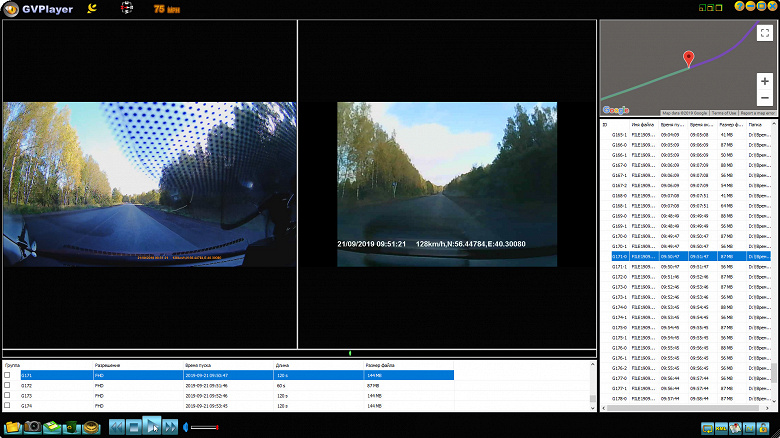Rewind playback with the double-left arrow button
Image resolution: width=780 pixels, height=438 pixels.
117,427
